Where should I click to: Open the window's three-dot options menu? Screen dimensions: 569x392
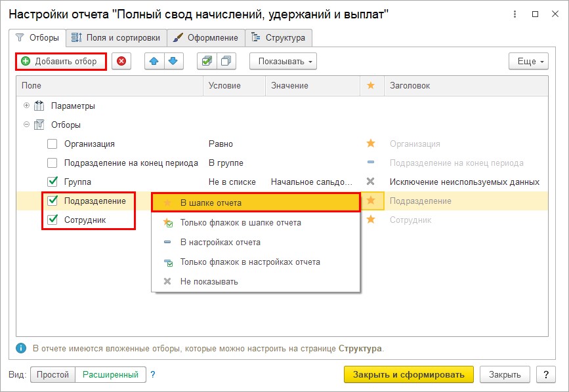click(x=515, y=14)
